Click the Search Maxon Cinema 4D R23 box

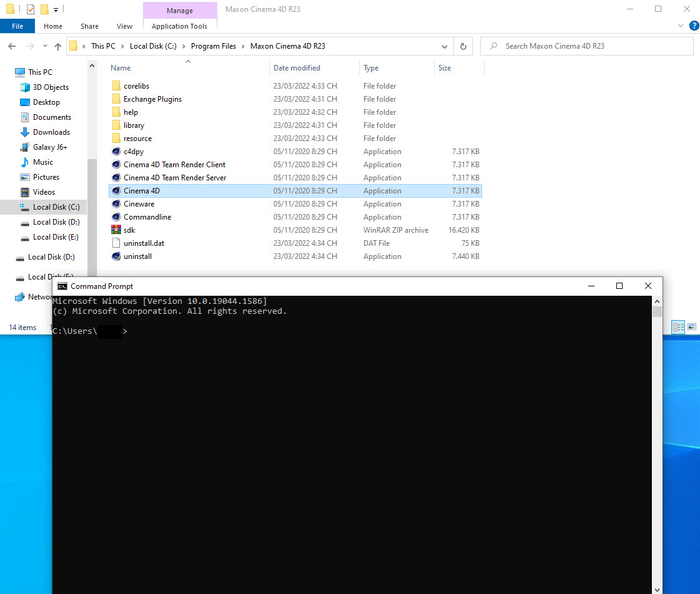click(x=586, y=46)
